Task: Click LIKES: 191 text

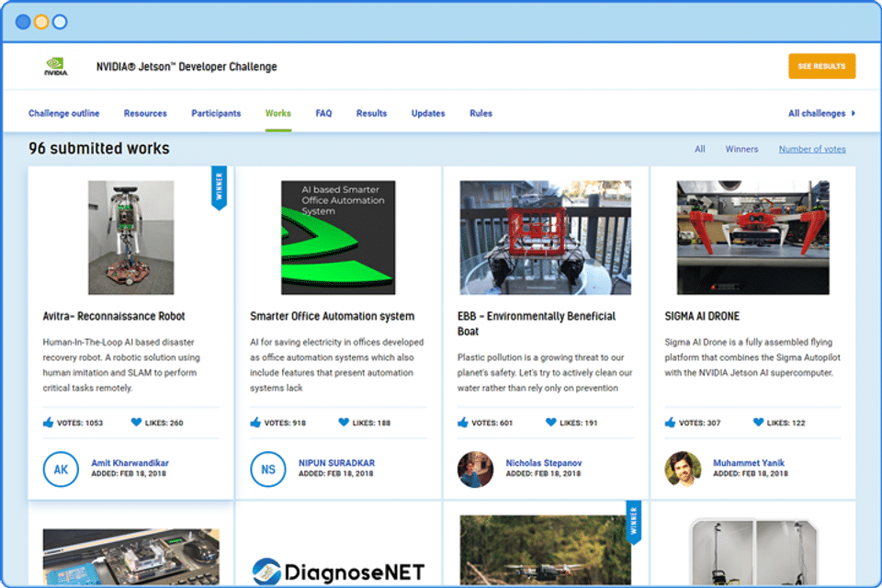Action: click(x=578, y=423)
